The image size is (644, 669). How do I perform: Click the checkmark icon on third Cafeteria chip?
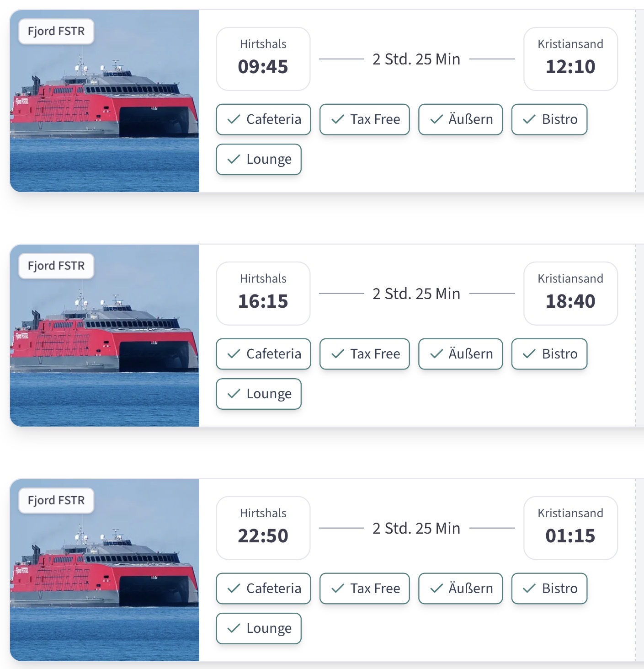tap(234, 589)
